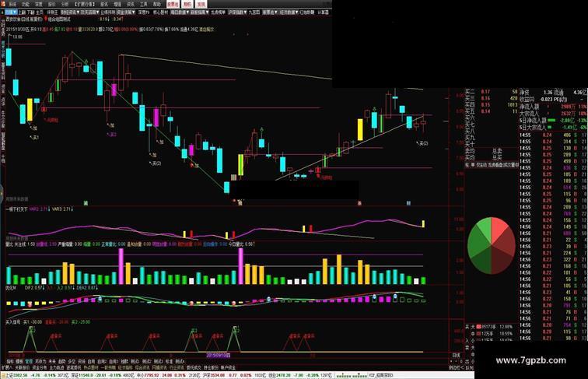
Task: Click the red-green pie chart in the right panel
Action: pos(492,245)
